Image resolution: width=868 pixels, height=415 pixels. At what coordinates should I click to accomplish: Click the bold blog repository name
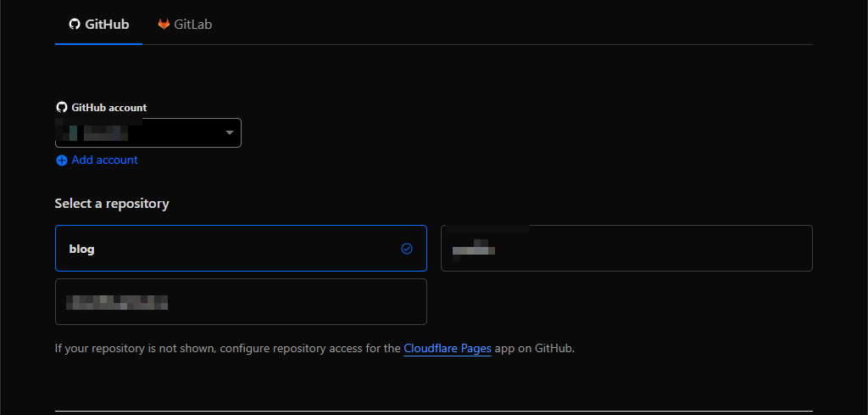pyautogui.click(x=81, y=250)
